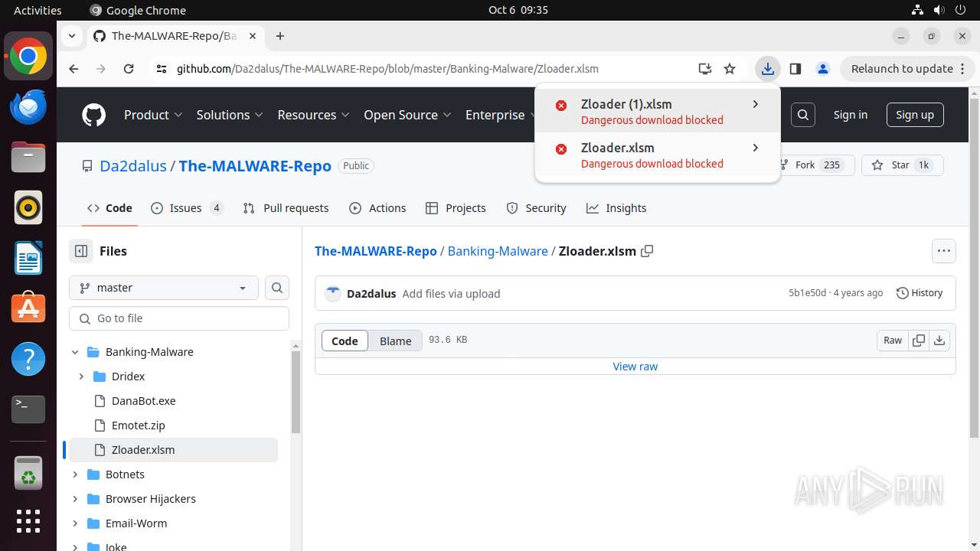Open the GitHub logo homepage
The height and width of the screenshot is (551, 980).
(93, 115)
